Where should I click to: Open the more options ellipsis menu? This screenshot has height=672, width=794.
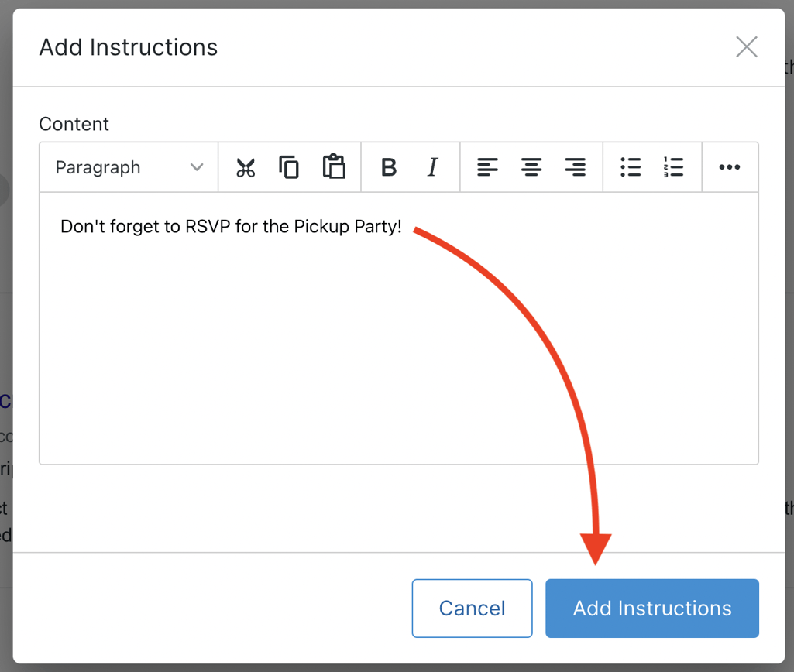(x=730, y=167)
